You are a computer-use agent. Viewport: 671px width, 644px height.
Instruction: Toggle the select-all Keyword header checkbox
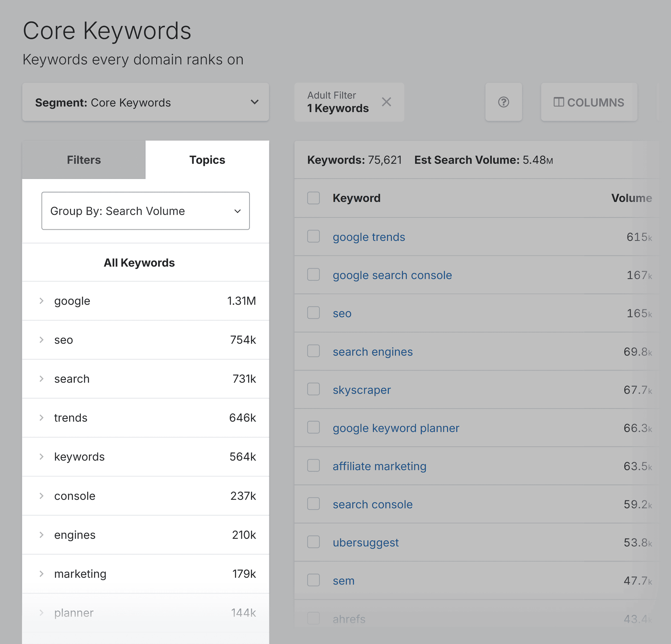[x=313, y=198]
